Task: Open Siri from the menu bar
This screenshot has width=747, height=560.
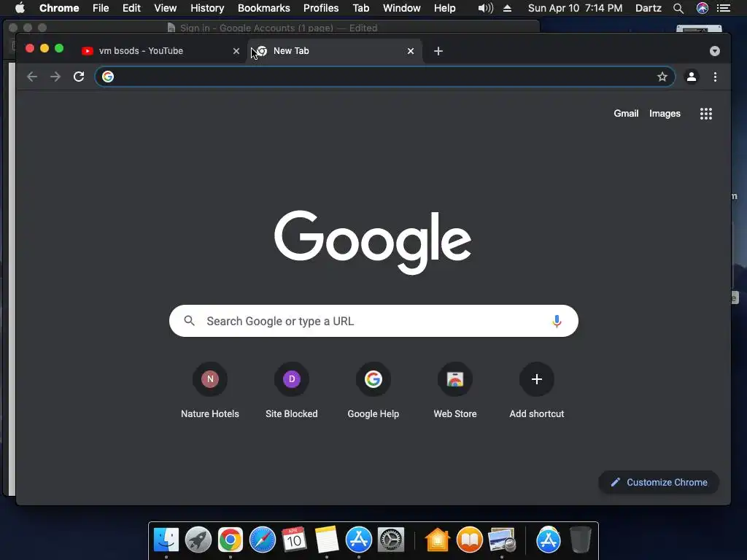Action: click(x=703, y=8)
